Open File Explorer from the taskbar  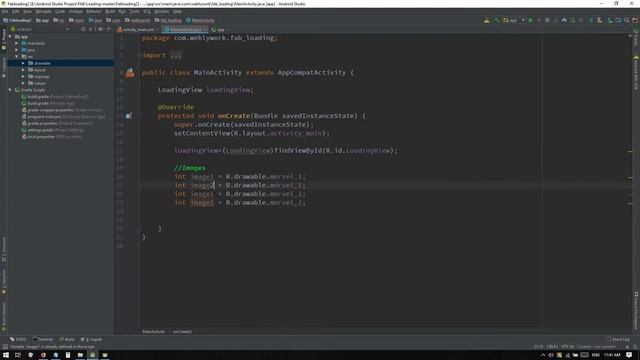[x=80, y=355]
